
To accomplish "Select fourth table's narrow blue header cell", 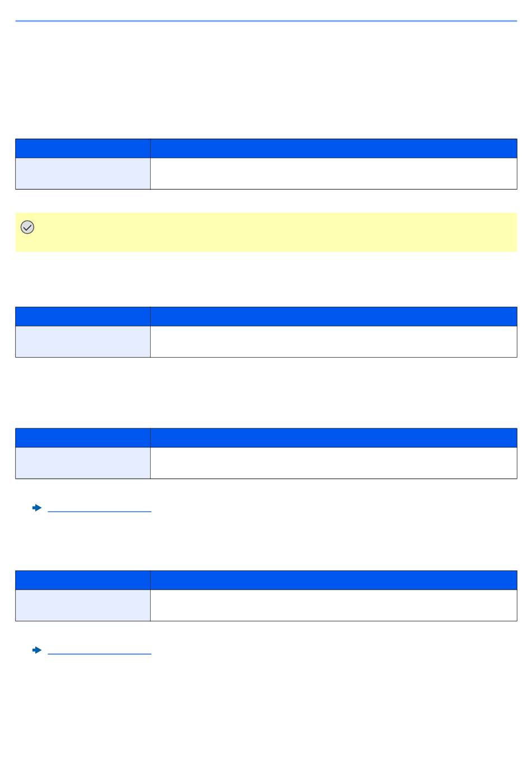I will coord(83,580).
